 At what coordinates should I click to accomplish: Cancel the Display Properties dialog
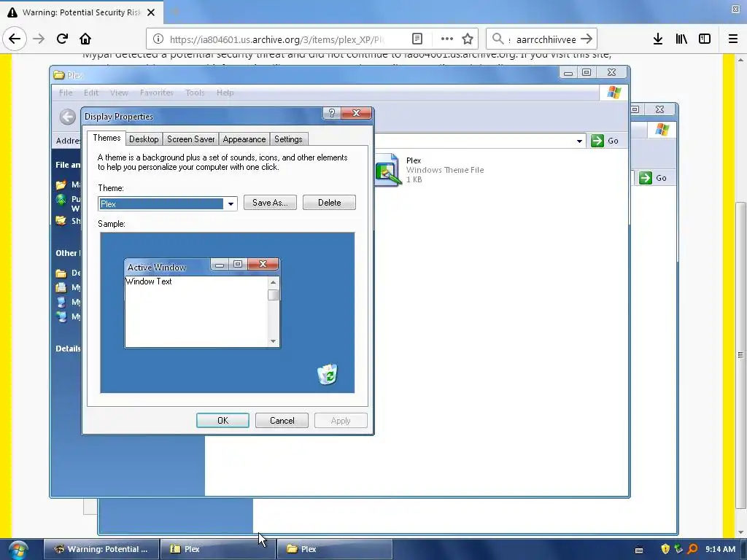[x=282, y=421]
